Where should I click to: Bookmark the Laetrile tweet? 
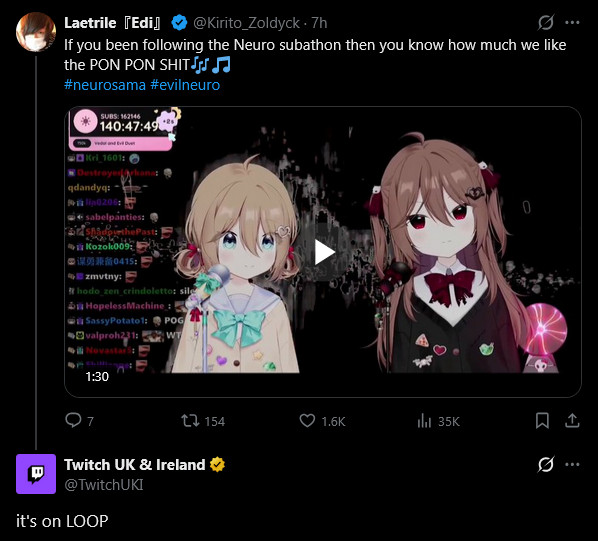542,421
